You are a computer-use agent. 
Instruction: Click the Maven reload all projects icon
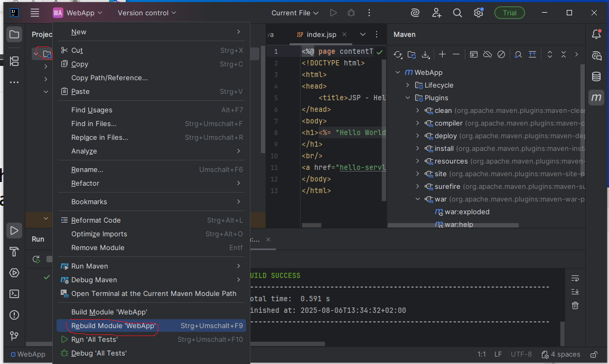[x=398, y=54]
